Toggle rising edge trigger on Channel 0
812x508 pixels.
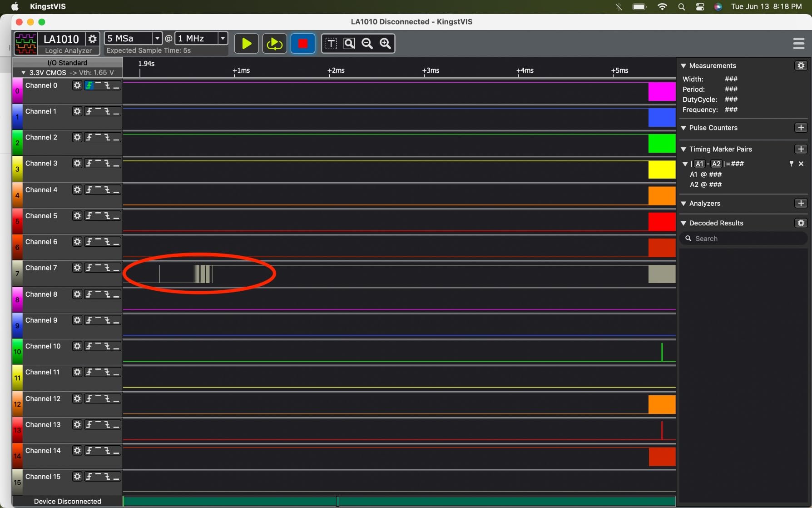[x=89, y=85]
